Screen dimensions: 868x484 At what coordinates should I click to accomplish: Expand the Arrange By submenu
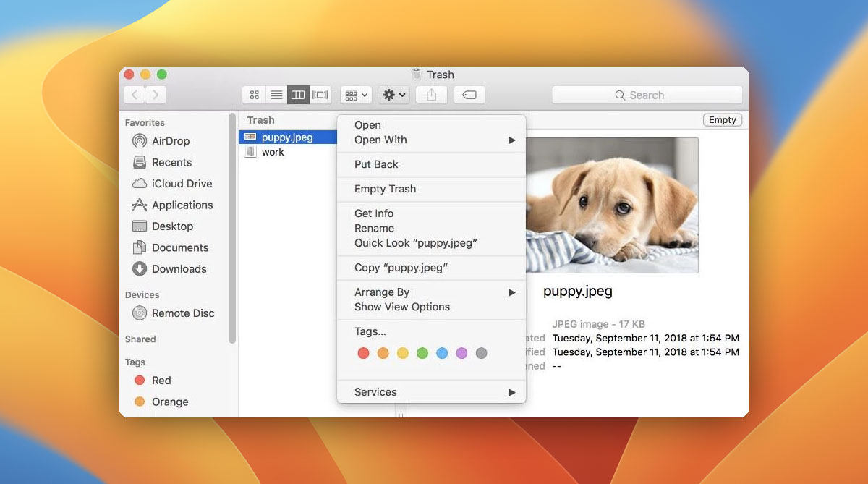(x=431, y=292)
